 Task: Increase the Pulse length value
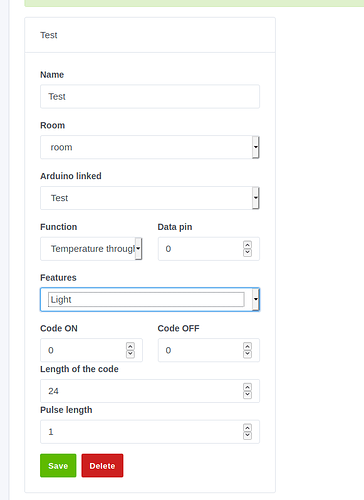tap(247, 428)
